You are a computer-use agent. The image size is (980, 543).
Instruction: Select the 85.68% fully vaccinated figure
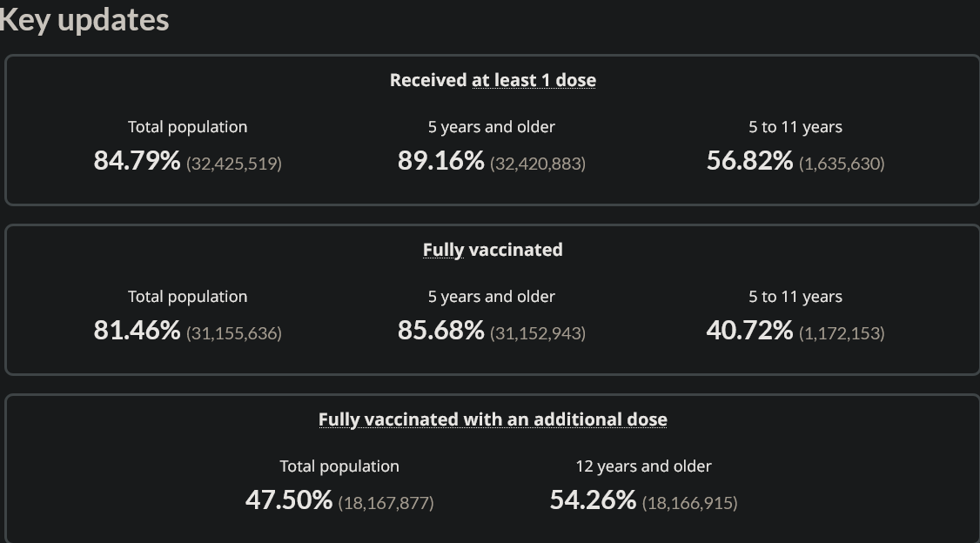click(440, 331)
